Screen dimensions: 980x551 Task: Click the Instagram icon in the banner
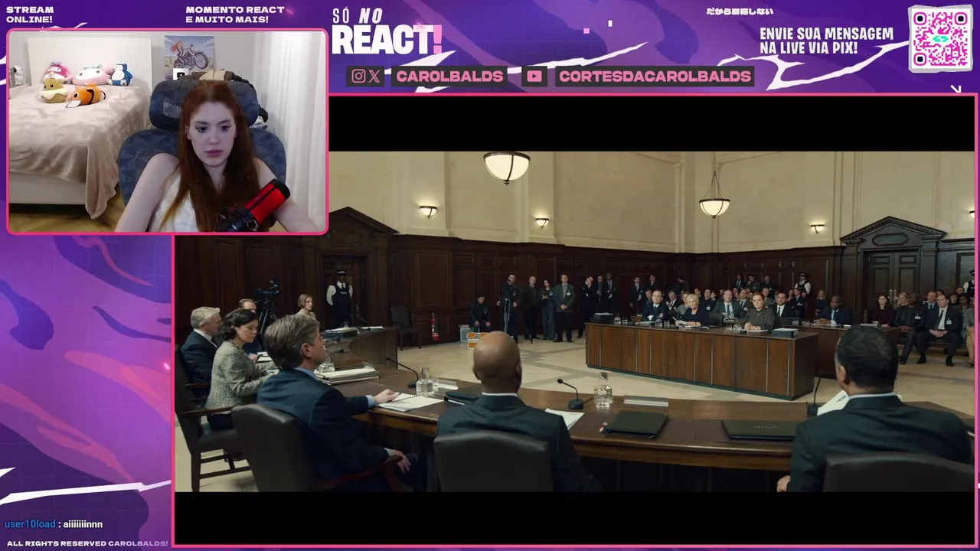358,76
